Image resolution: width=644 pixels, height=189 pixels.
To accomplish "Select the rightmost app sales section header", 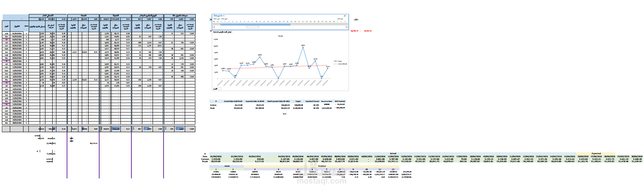I will tap(180, 16).
